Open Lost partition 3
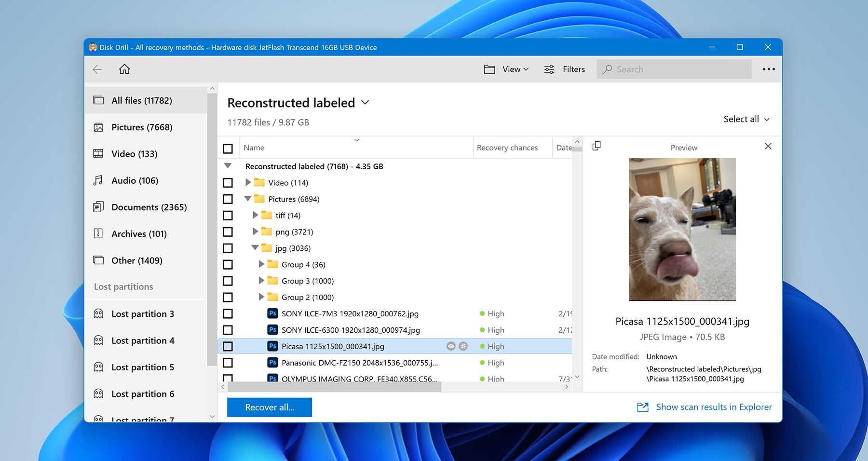The height and width of the screenshot is (461, 868). point(146,314)
